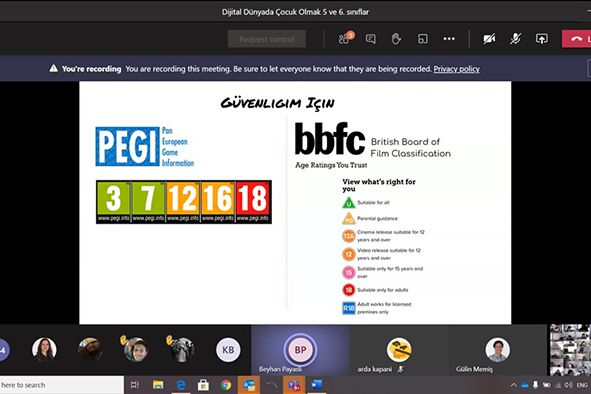Click the red PEGI 18 rating badge
The width and height of the screenshot is (591, 394).
coord(253,202)
